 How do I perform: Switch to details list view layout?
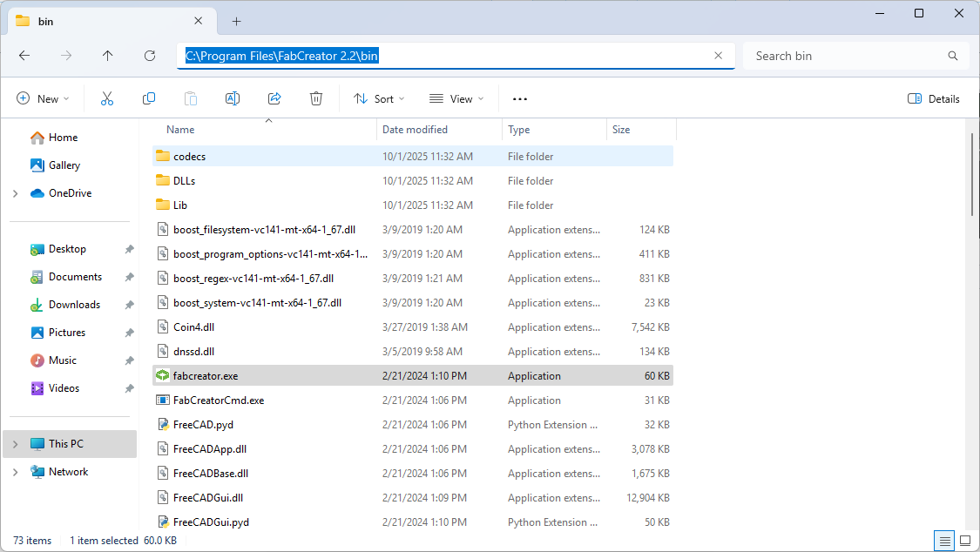pyautogui.click(x=944, y=541)
